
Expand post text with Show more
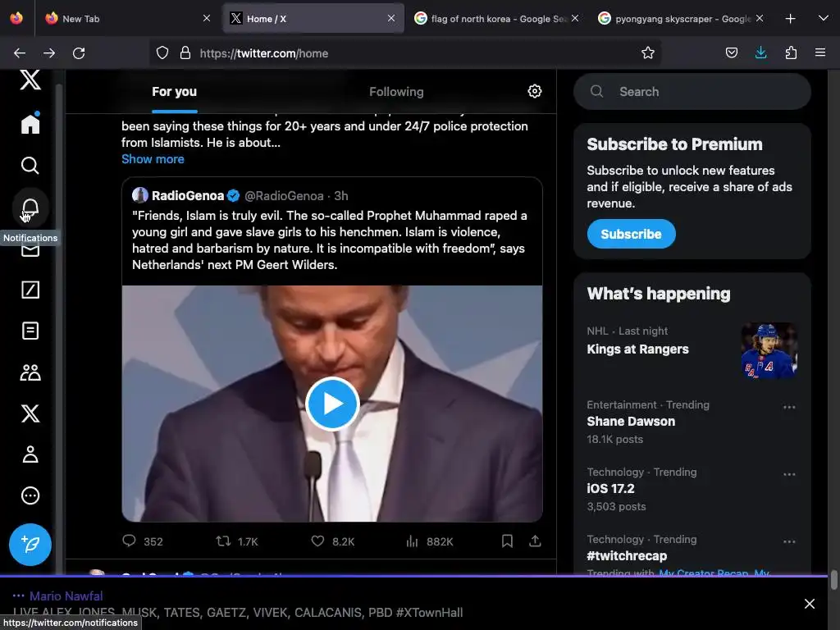[x=153, y=159]
